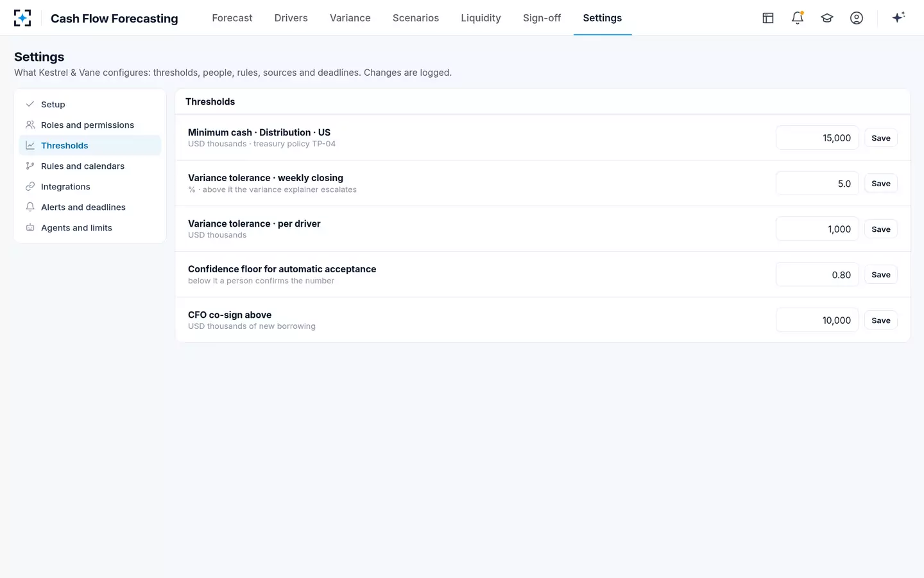The image size is (924, 578).
Task: Click the branch icon beside Rules and calendars
Action: point(30,166)
